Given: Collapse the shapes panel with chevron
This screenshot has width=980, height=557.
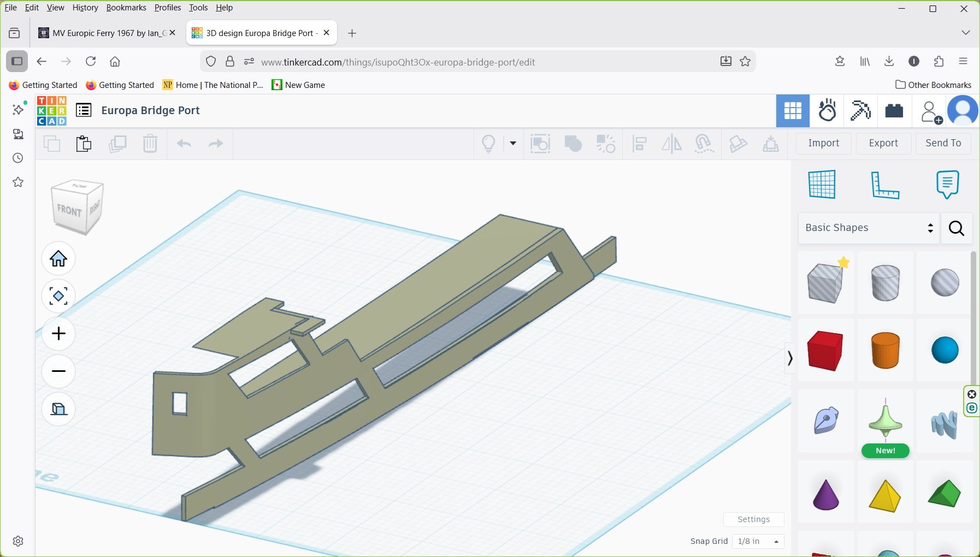Looking at the screenshot, I should tap(790, 358).
